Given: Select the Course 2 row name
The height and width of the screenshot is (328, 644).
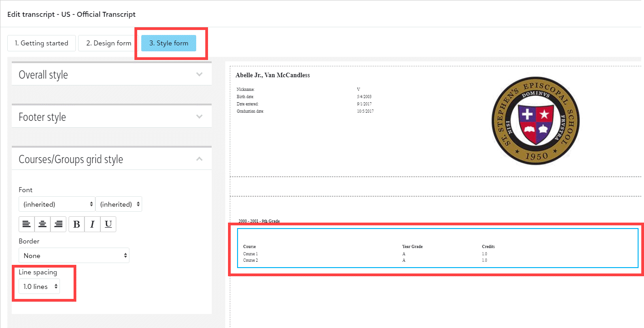Looking at the screenshot, I should coord(250,260).
